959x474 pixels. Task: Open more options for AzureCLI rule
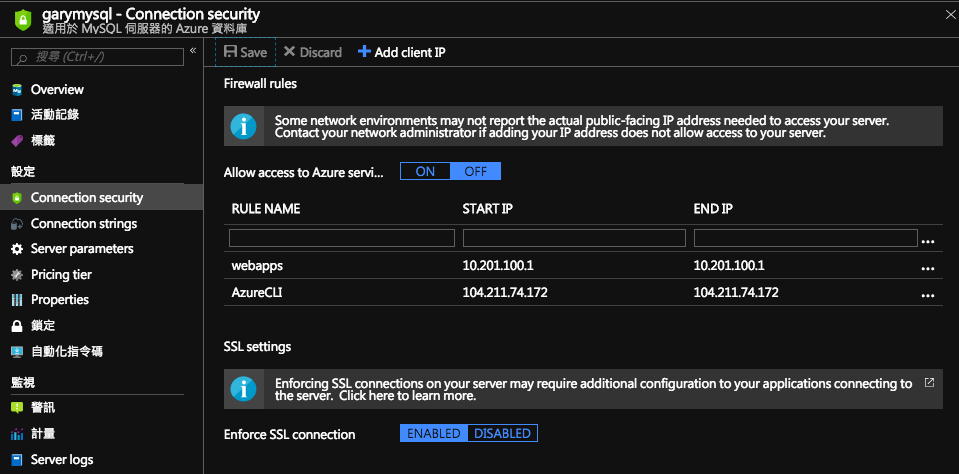pos(928,295)
